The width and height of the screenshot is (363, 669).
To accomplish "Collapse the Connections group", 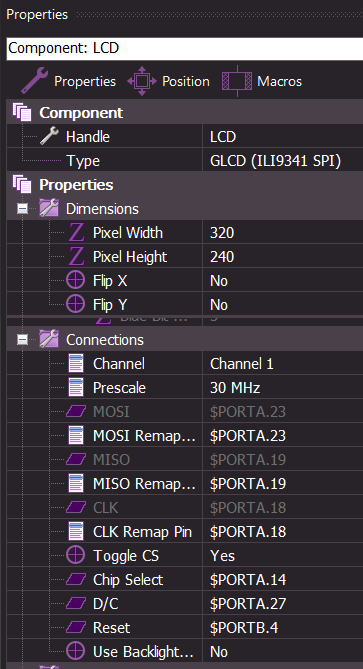I will click(x=22, y=340).
